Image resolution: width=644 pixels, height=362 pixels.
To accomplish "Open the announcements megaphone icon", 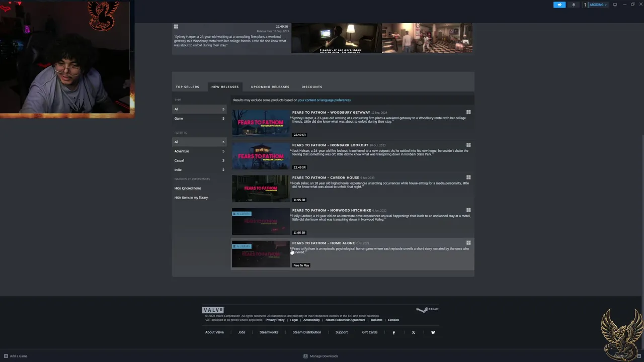I will coord(559,5).
